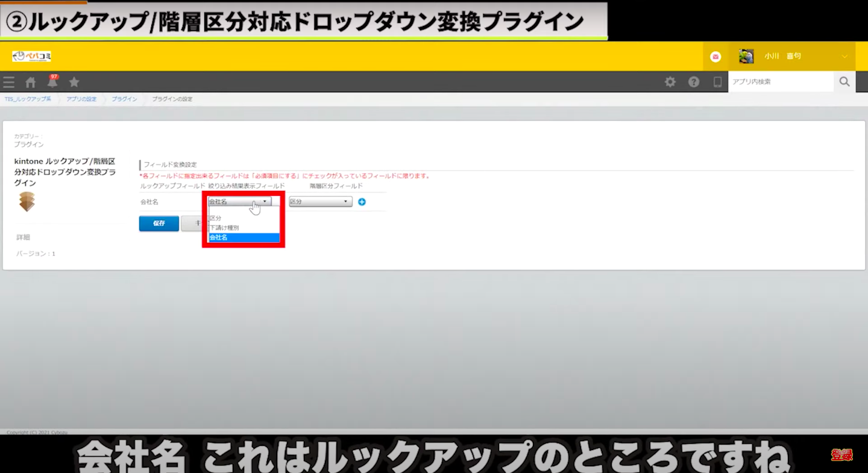Open the favorites star icon
The width and height of the screenshot is (868, 473).
click(74, 82)
